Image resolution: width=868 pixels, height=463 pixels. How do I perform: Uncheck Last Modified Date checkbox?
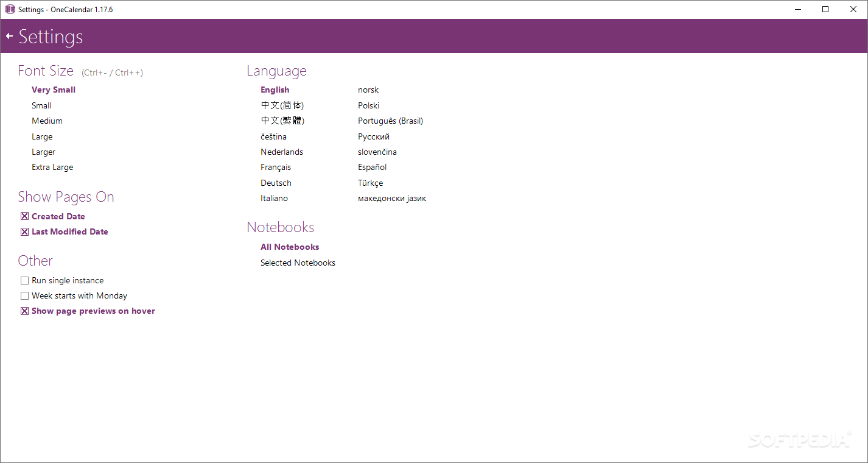point(24,231)
